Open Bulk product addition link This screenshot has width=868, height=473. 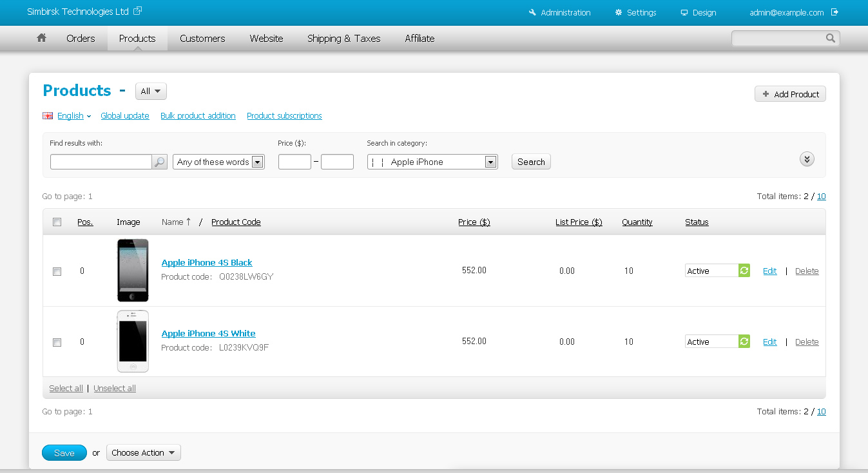point(198,116)
